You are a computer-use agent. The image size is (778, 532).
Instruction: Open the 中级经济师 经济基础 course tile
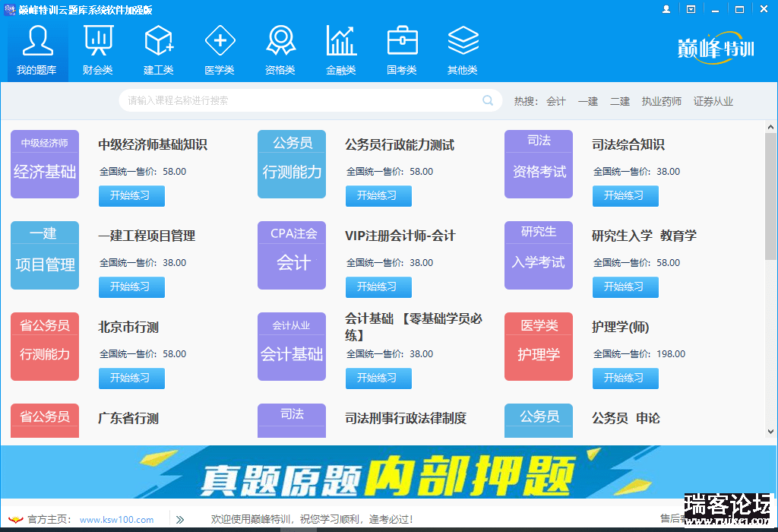(x=45, y=164)
